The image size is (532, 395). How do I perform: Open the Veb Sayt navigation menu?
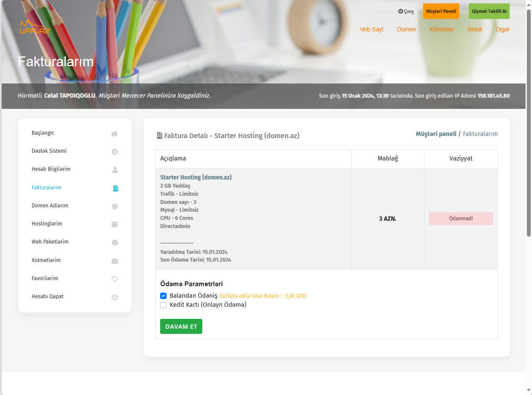(371, 30)
